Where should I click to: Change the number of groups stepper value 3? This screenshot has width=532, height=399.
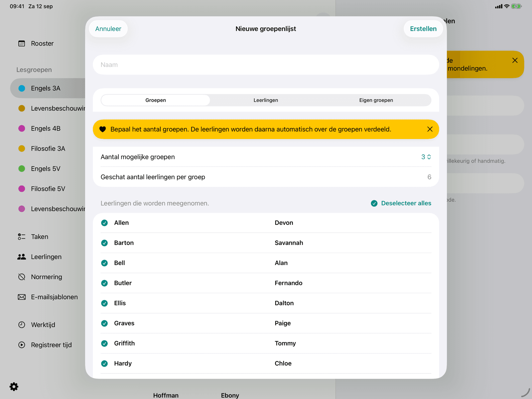(426, 157)
